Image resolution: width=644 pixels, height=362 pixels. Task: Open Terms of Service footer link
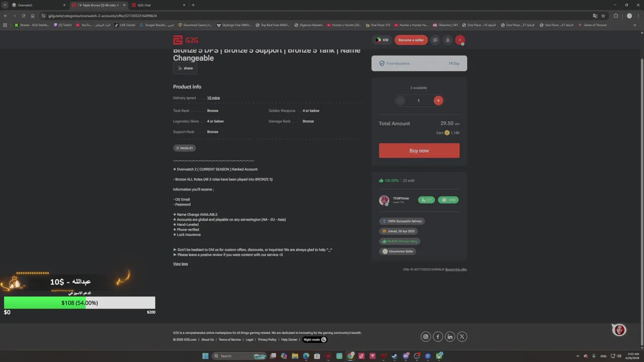(229, 340)
